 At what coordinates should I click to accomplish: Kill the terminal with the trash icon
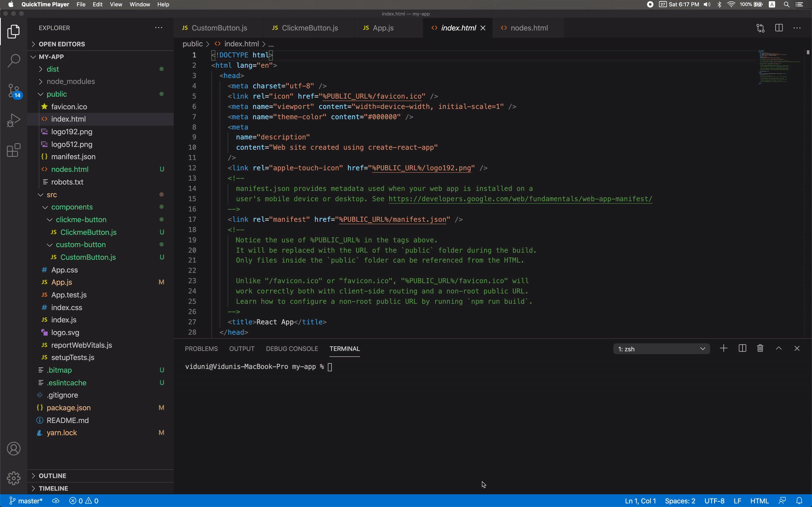760,348
